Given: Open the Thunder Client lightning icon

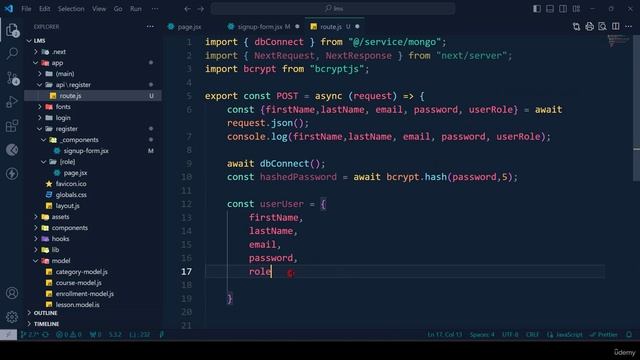Looking at the screenshot, I should point(12,173).
